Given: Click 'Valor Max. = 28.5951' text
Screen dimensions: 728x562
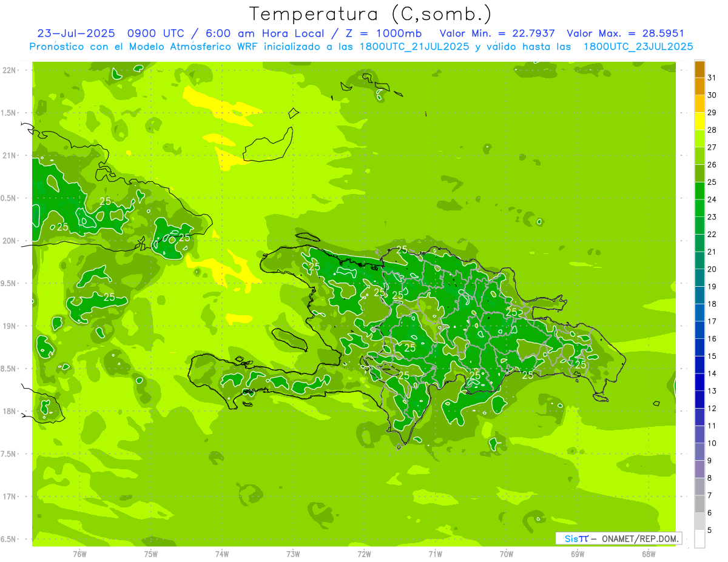Looking at the screenshot, I should pyautogui.click(x=625, y=33).
